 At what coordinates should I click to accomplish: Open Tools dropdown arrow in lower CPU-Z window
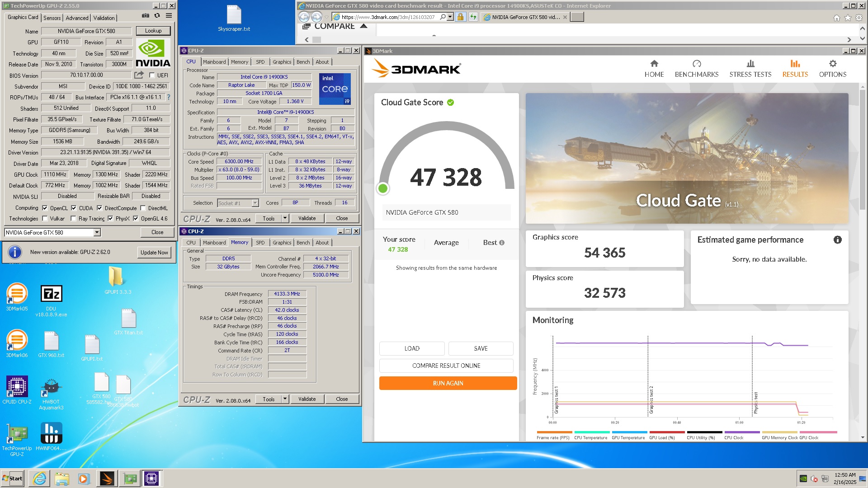click(x=285, y=399)
